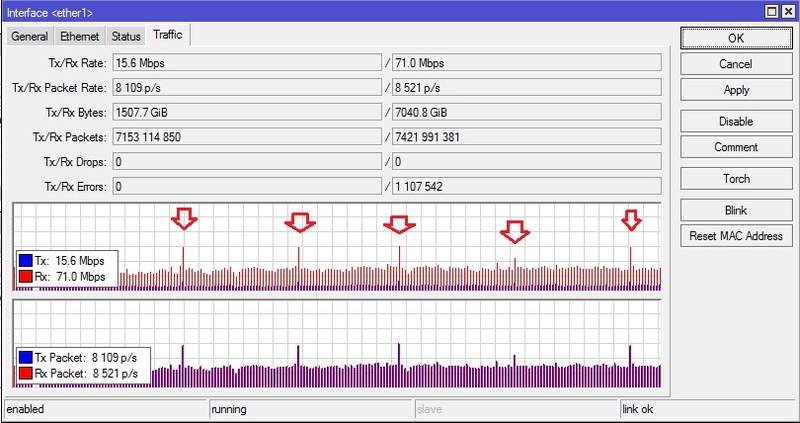Click the Rx Rate field showing 71.0 Mbps
Viewport: 800px width, 423px height.
527,63
